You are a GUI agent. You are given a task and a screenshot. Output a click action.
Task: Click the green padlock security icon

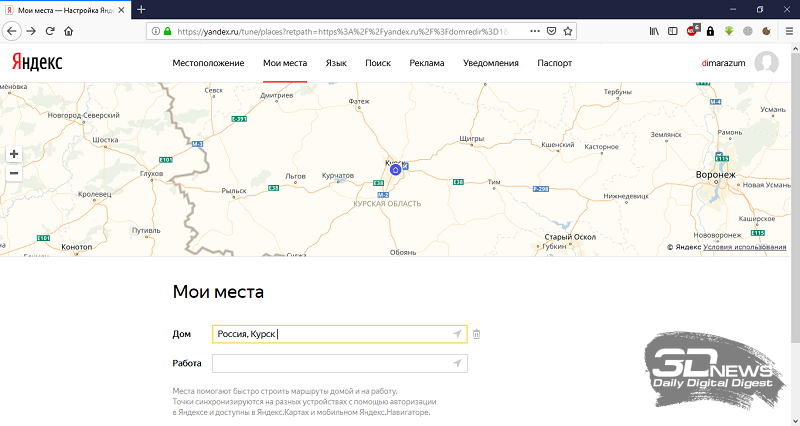(x=167, y=31)
